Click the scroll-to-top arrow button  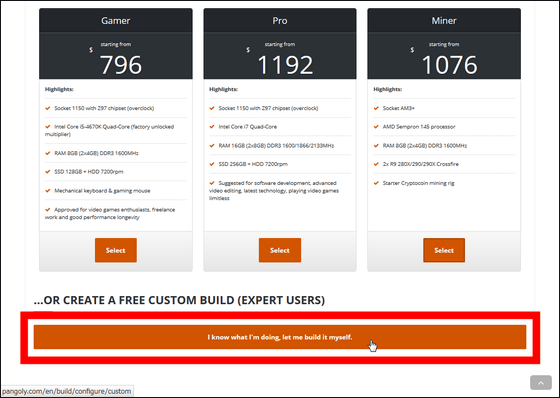[541, 383]
